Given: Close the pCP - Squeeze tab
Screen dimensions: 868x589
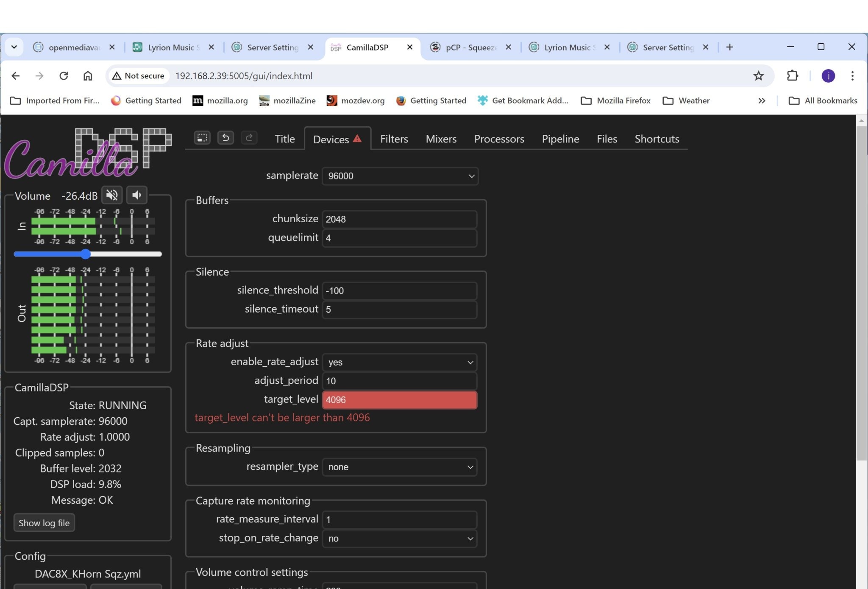Looking at the screenshot, I should coord(508,47).
